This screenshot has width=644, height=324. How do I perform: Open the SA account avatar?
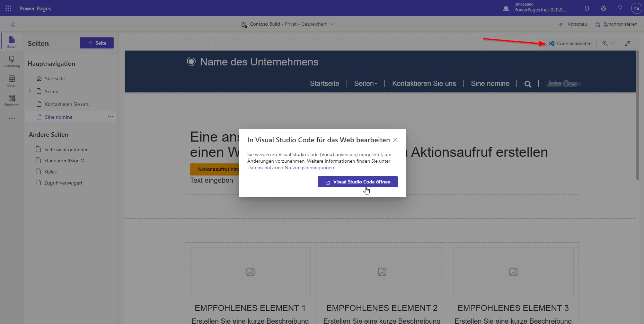[637, 8]
